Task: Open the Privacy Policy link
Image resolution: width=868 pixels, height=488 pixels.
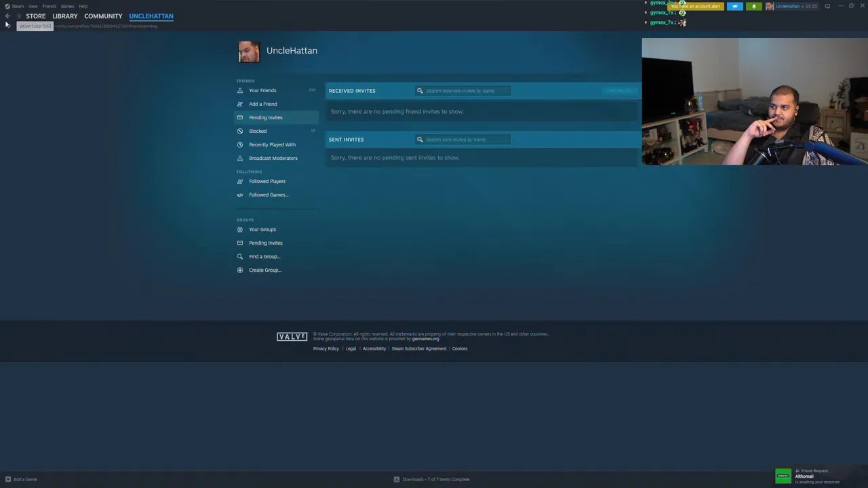Action: coord(326,348)
